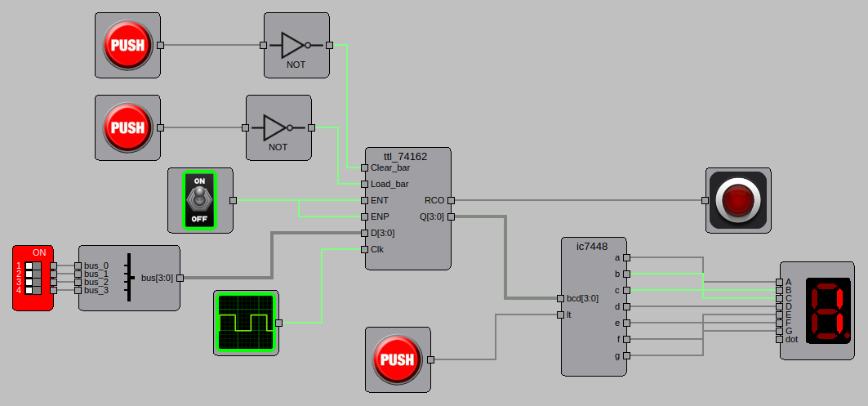Click the Clk input pin
The height and width of the screenshot is (406, 868).
coord(364,249)
